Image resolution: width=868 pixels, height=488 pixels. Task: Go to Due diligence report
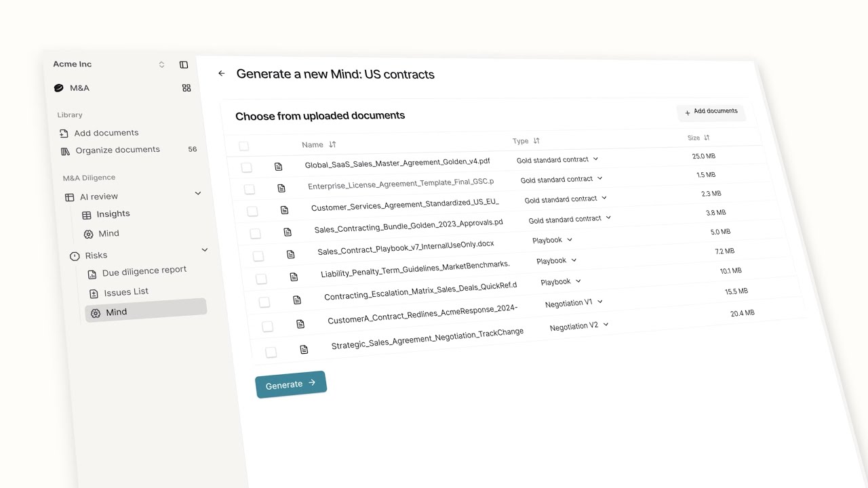tap(144, 271)
